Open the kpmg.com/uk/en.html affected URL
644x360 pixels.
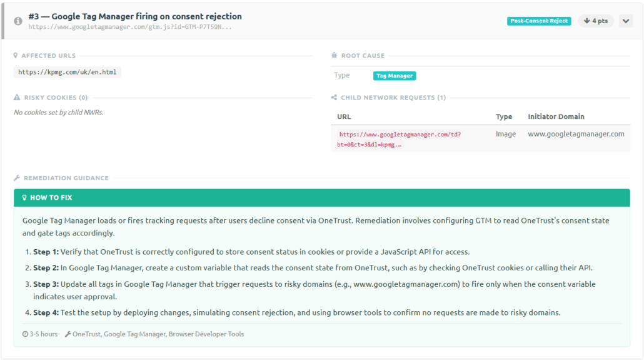click(68, 72)
